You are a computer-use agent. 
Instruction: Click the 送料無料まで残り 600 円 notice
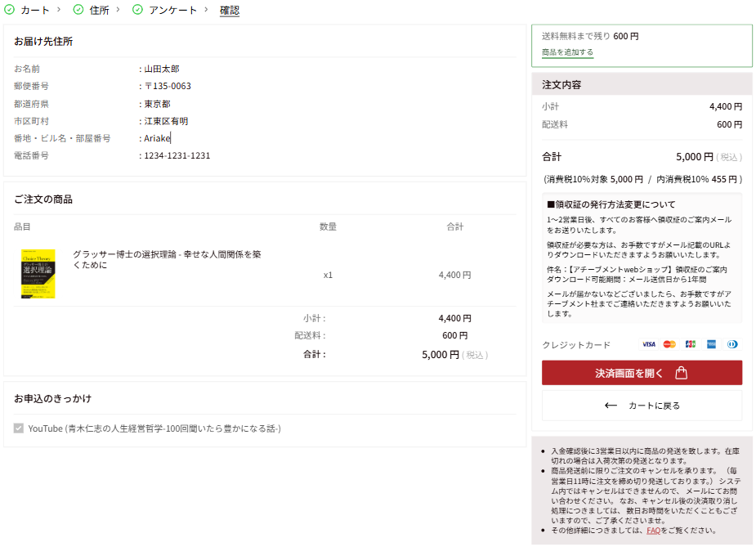[x=590, y=36]
